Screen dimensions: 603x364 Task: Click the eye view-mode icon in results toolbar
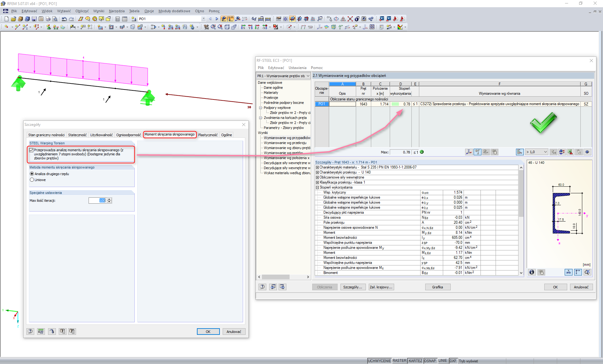587,152
